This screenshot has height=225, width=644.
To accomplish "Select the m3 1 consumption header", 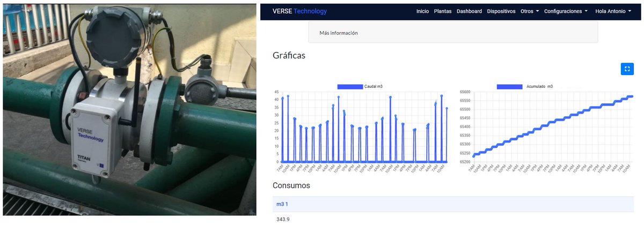I will click(x=453, y=204).
